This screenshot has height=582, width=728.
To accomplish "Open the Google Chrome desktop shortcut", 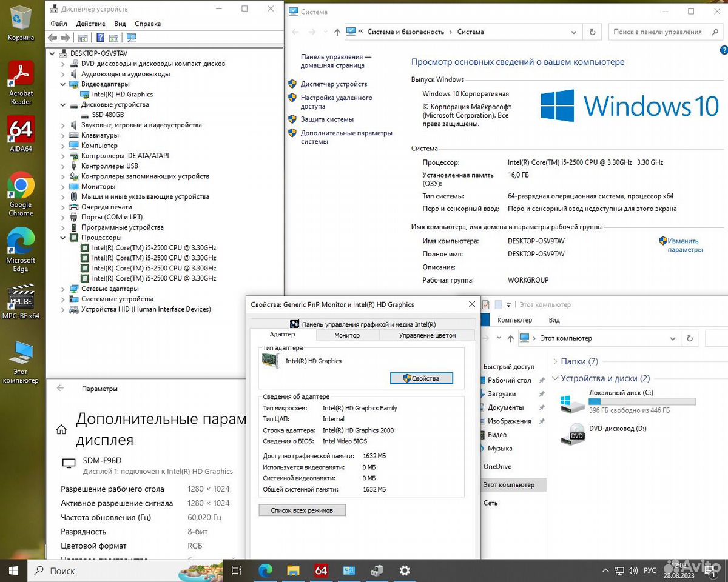I will [x=21, y=194].
